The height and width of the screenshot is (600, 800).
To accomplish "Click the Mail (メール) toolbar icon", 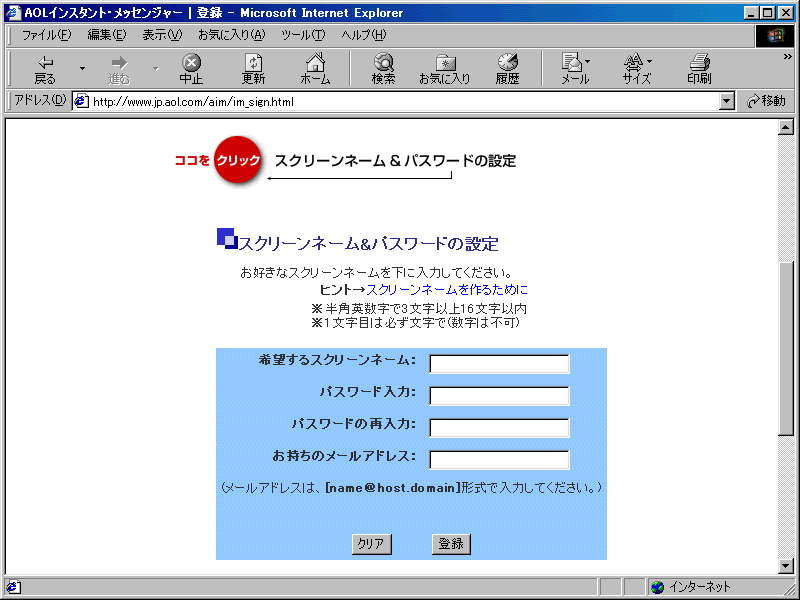I will click(x=572, y=69).
